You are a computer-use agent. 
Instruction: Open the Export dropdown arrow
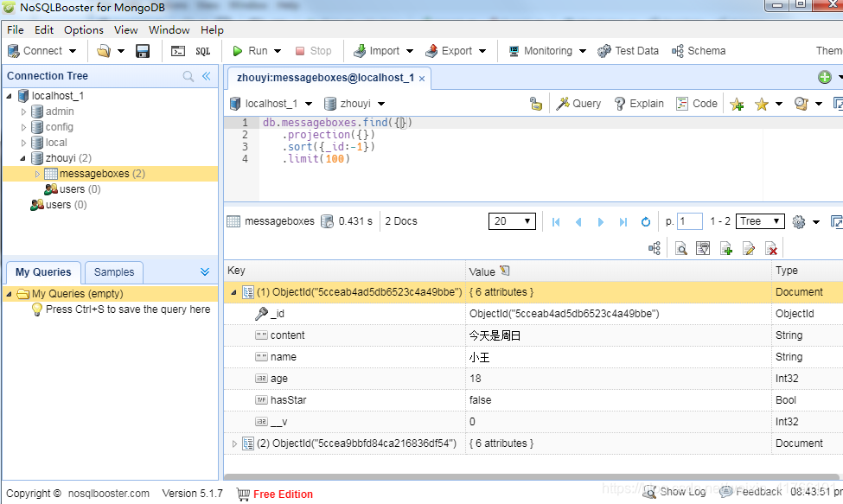(x=482, y=51)
